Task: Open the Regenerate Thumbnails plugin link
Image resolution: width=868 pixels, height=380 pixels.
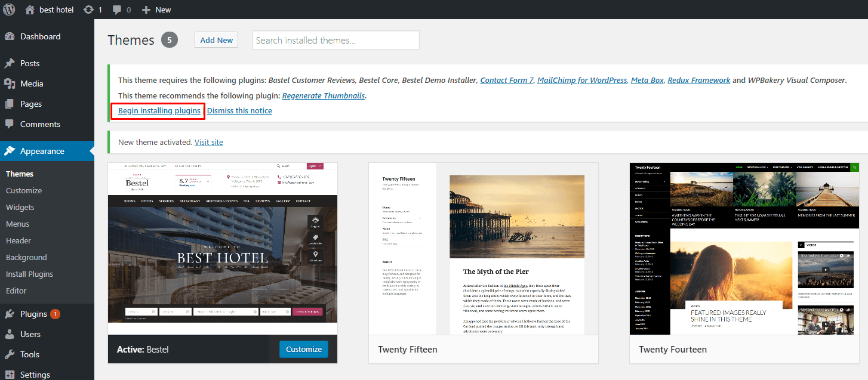Action: pos(324,95)
